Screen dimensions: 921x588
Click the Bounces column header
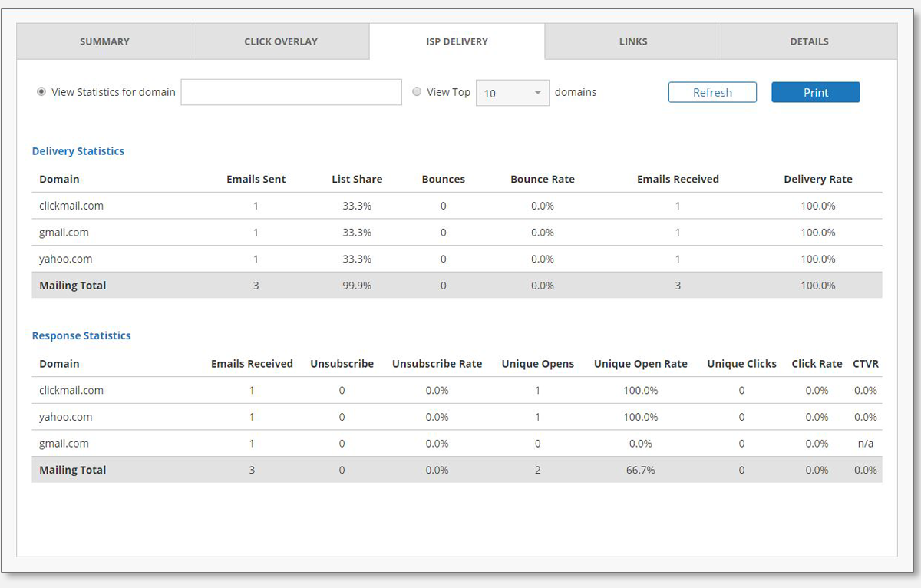point(444,179)
